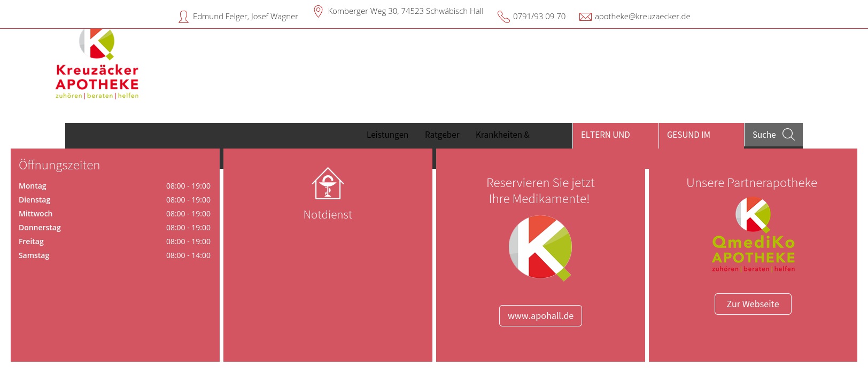
Task: Select the ELTERN UND tab
Action: coord(606,135)
